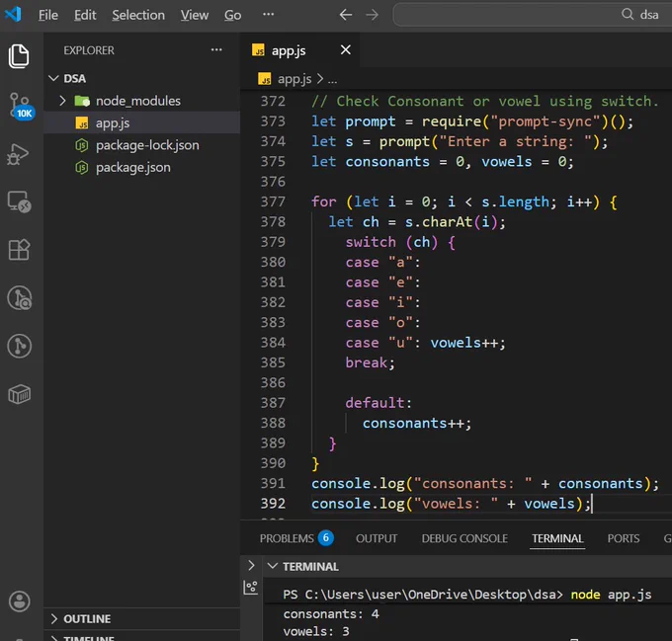672x641 pixels.
Task: Click 's.charAt(i)' on line 378
Action: point(451,222)
